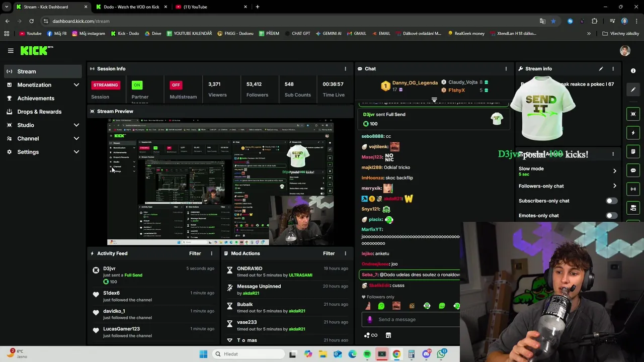Viewport: 644px width, 362px height.
Task: Open Chrome extensions puzzle icon
Action: pos(595,21)
